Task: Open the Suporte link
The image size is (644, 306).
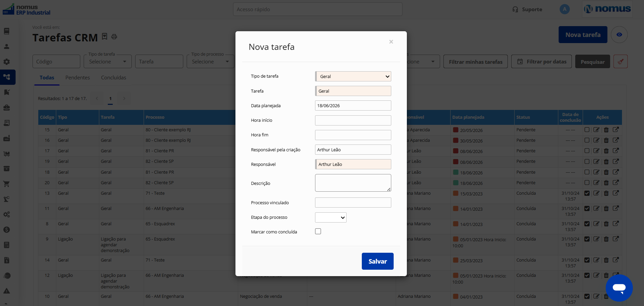Action: (527, 9)
